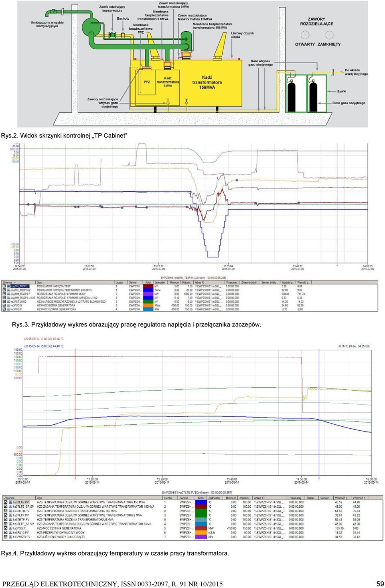Click the tag icon beside hz3TLTP_SP.SP
This screenshot has height=588, width=385.
[x=10, y=524]
